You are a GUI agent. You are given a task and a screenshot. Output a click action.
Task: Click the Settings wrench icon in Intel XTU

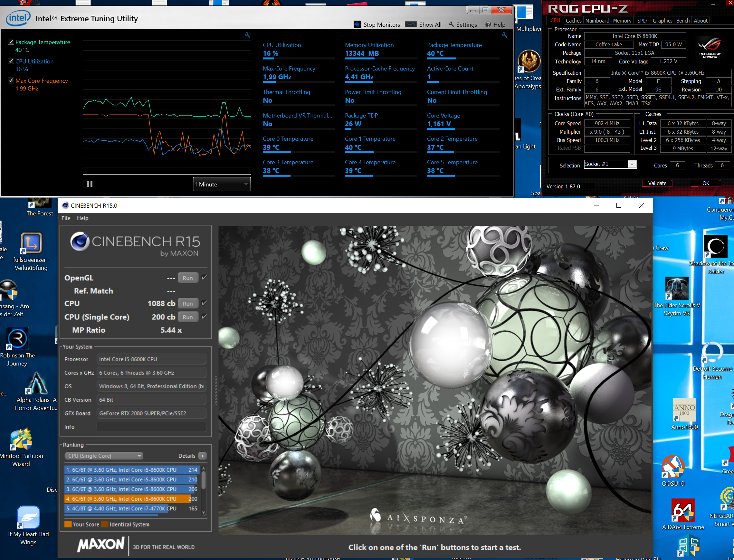pos(452,24)
